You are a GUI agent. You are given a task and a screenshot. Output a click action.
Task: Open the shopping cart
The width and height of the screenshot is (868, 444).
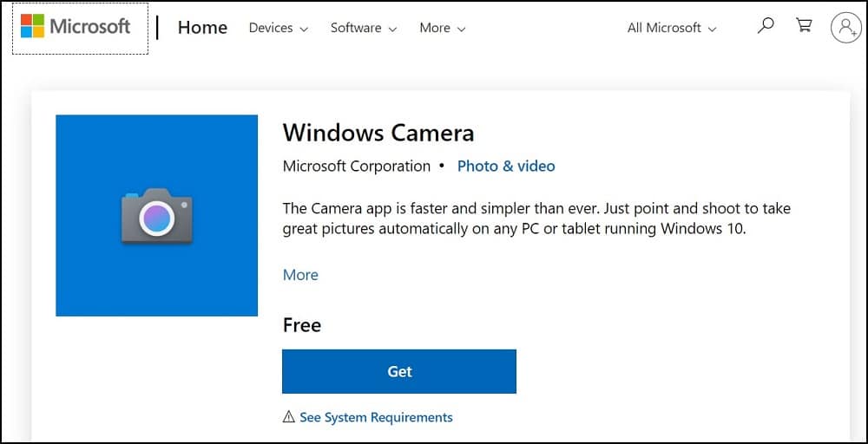click(803, 25)
